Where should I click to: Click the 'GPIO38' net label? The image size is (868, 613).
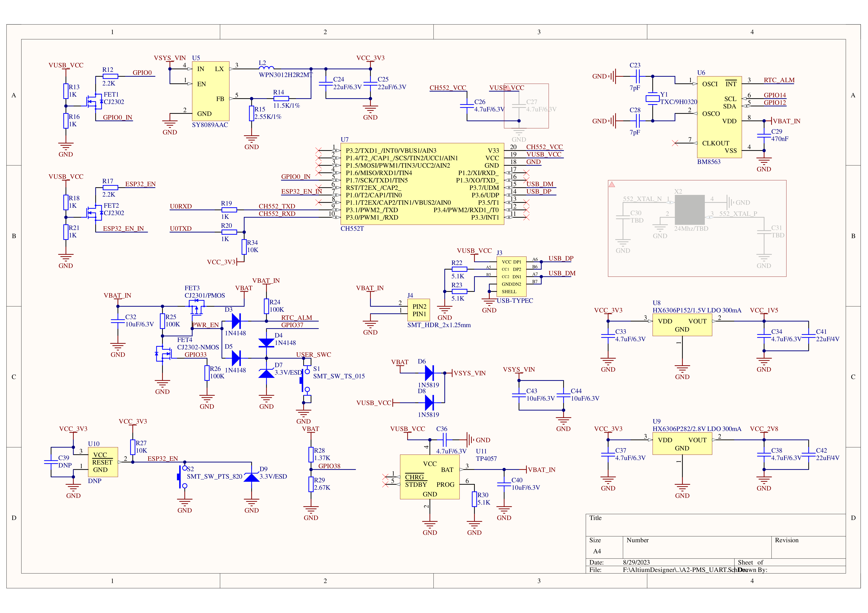pyautogui.click(x=329, y=466)
